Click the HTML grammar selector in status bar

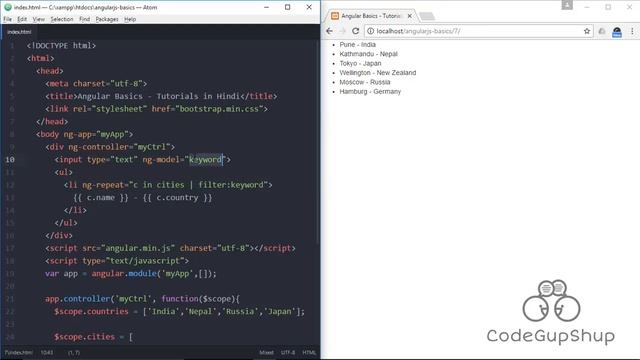click(x=309, y=352)
